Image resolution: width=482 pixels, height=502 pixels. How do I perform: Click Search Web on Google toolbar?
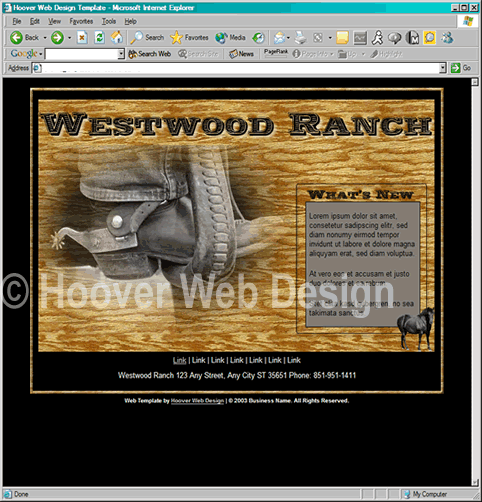[150, 54]
